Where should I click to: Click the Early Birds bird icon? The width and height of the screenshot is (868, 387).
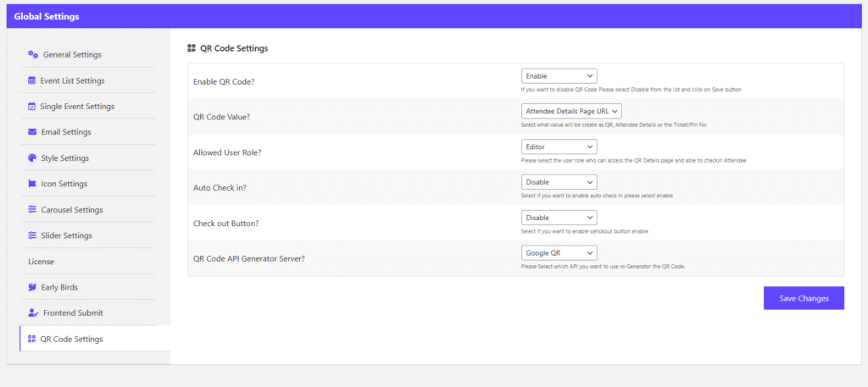32,287
